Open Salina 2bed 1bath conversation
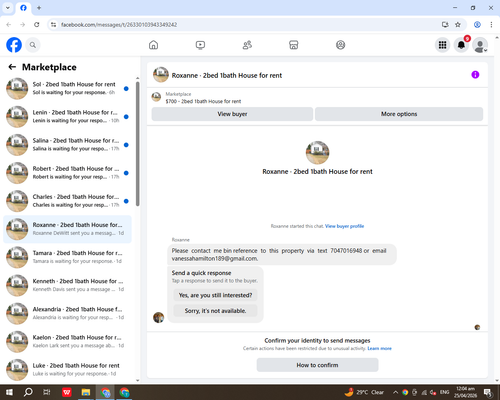This screenshot has height=400, width=500. pos(67,145)
